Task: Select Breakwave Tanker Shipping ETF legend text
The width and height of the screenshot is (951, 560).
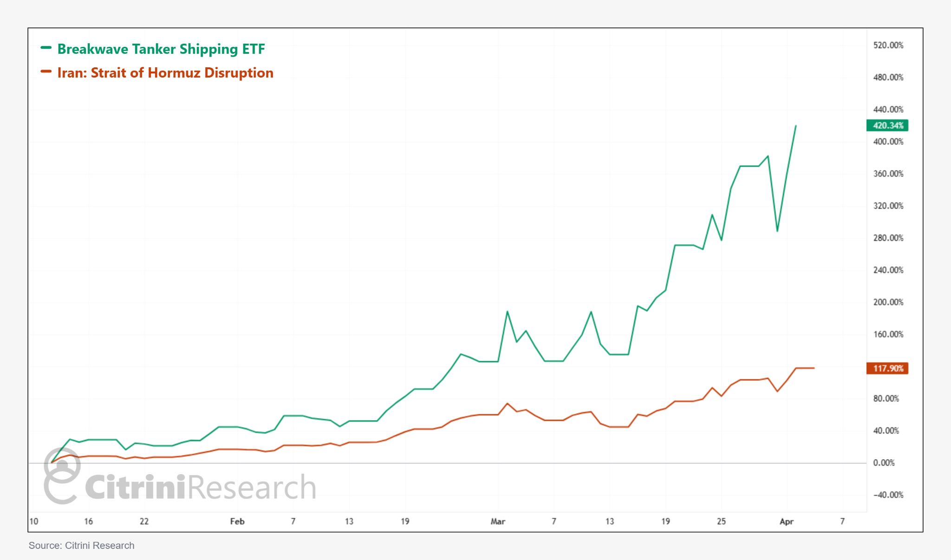Action: point(161,49)
